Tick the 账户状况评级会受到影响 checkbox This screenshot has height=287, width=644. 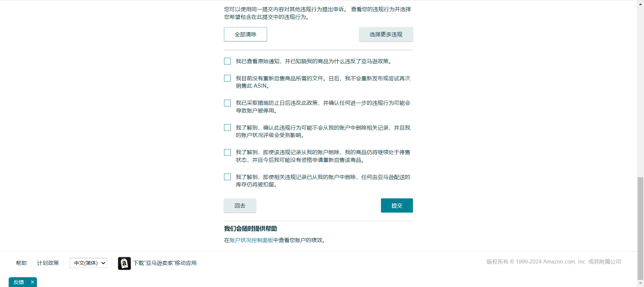[x=227, y=128]
